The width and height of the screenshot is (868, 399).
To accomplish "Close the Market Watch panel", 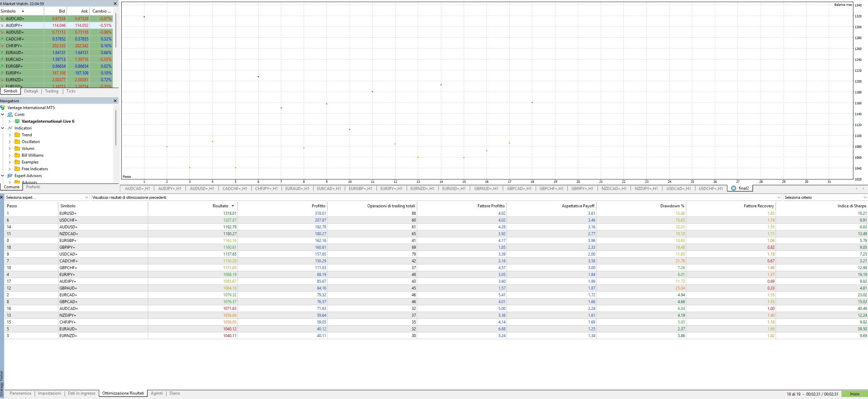I will pos(115,4).
